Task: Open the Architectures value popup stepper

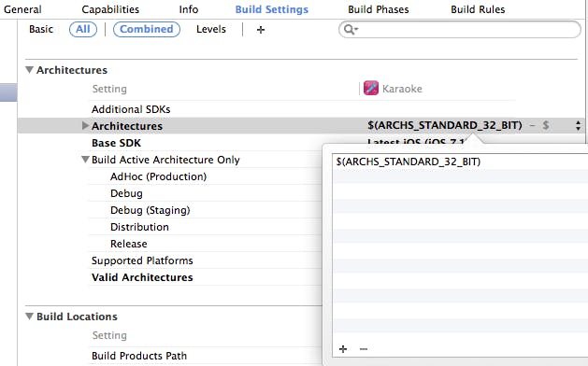Action: click(x=578, y=125)
